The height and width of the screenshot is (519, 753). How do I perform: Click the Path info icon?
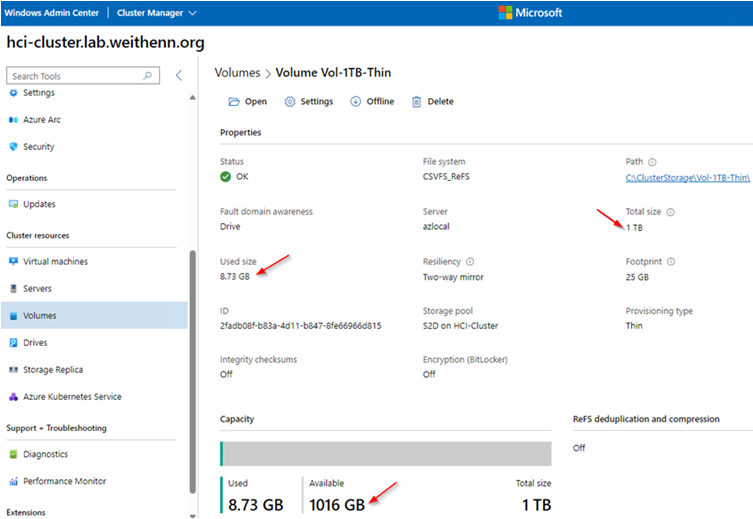click(652, 162)
